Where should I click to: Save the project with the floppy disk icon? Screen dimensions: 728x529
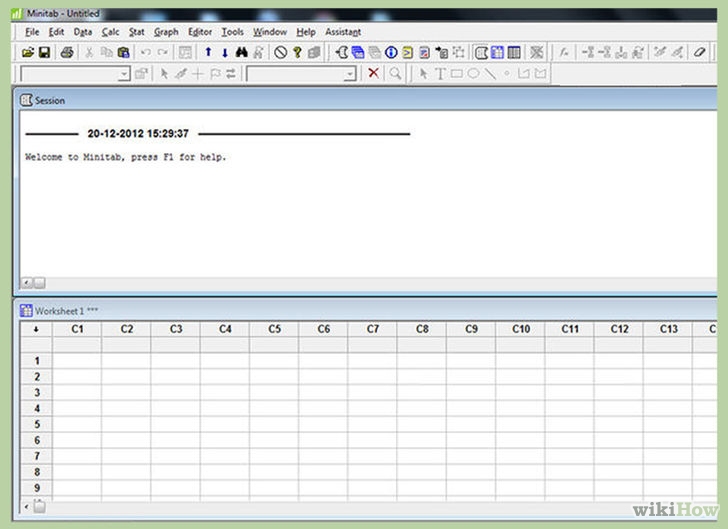coord(45,52)
